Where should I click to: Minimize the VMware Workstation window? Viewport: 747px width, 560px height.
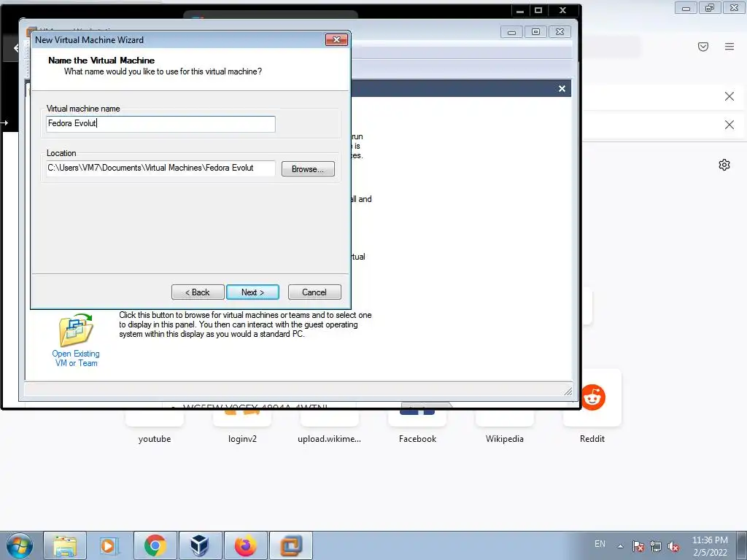coord(511,32)
